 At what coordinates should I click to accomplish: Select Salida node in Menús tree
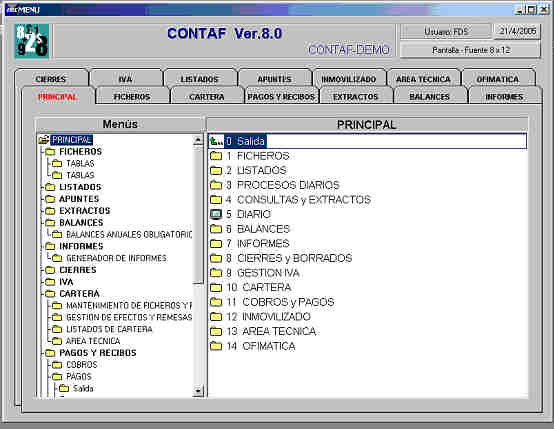click(83, 389)
